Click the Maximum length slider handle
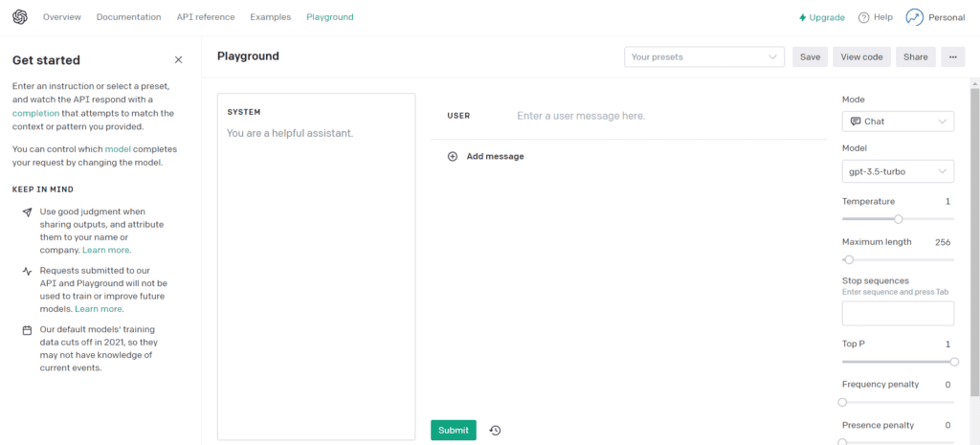980x445 pixels. [849, 259]
